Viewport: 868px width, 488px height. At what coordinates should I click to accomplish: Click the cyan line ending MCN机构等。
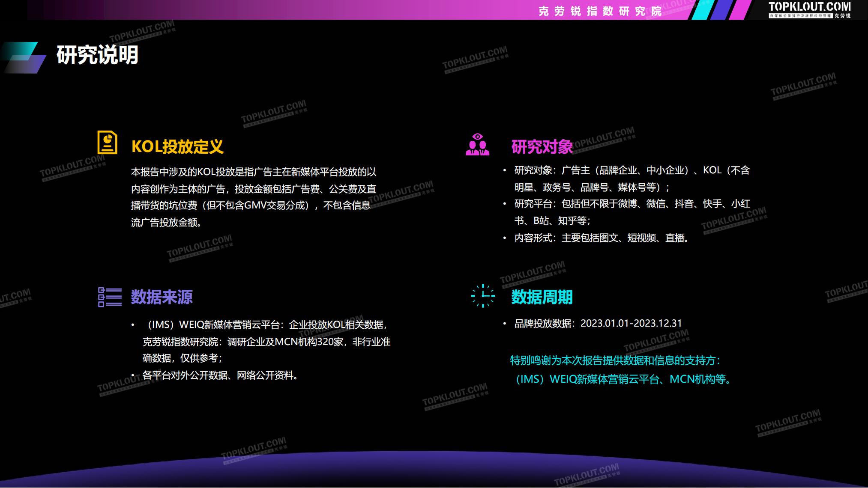pyautogui.click(x=622, y=379)
